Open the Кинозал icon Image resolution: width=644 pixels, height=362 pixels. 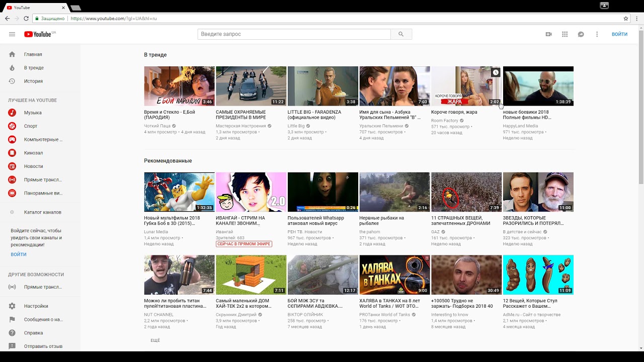coord(12,153)
